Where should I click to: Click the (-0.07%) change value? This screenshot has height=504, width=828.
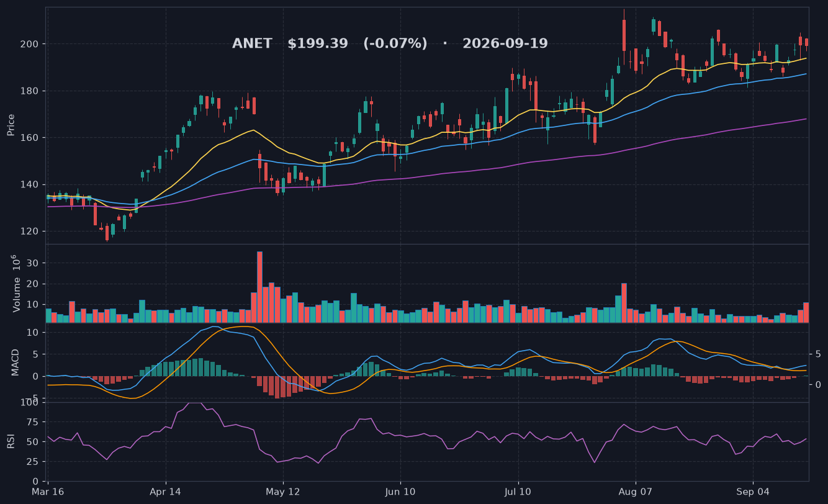click(x=395, y=44)
